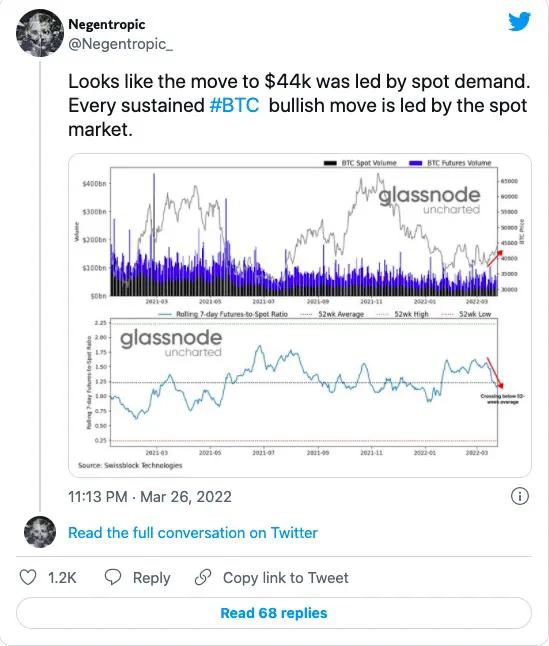The image size is (549, 646).
Task: Click the tweet info circle icon
Action: [x=520, y=496]
